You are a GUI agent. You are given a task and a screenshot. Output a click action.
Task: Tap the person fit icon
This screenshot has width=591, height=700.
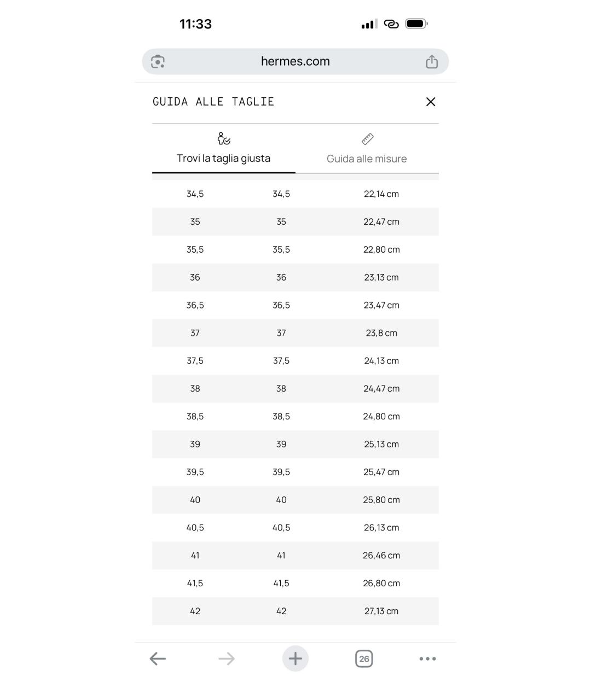223,139
